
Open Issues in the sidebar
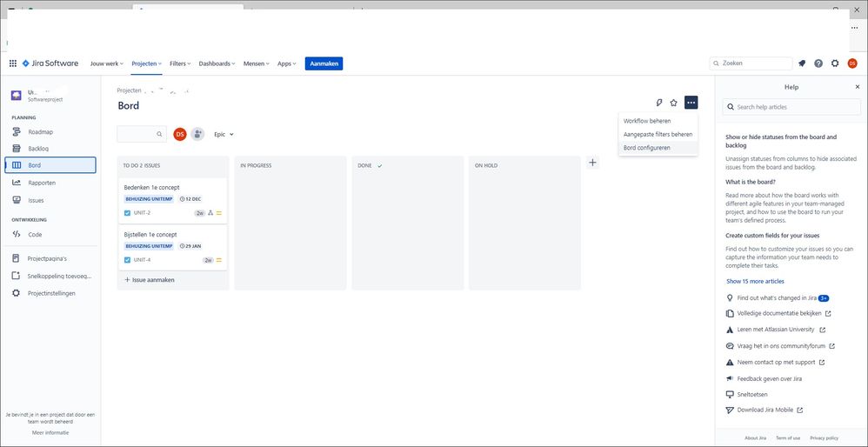(50, 200)
